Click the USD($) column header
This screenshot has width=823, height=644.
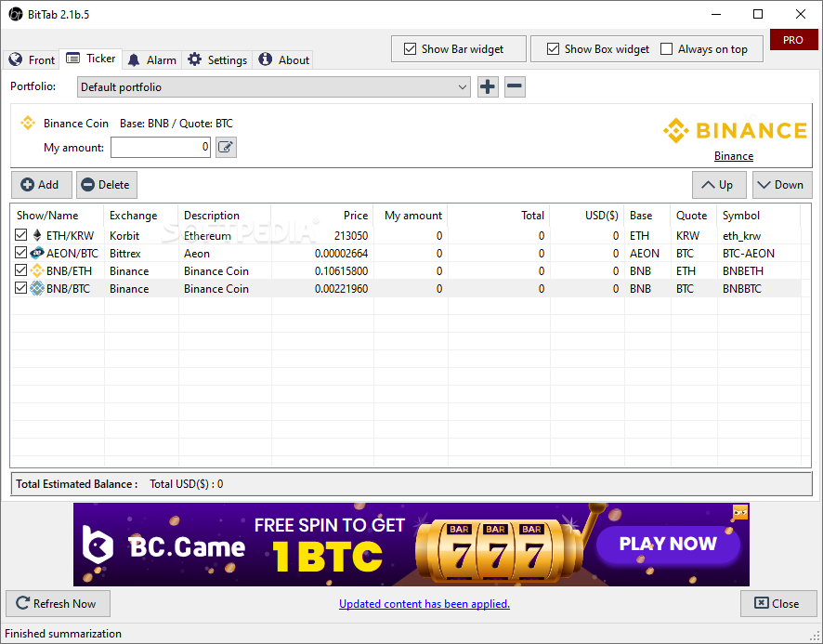pos(587,216)
